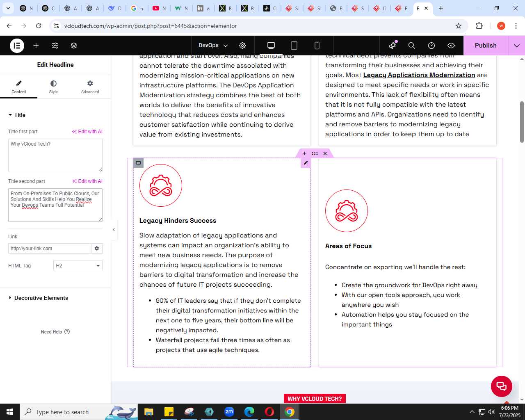Edit Title first part with AI

87,132
